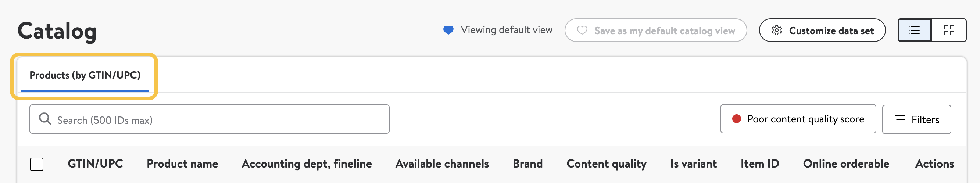Viewport: 980px width, 183px height.
Task: Select the Content quality column header
Action: point(607,164)
